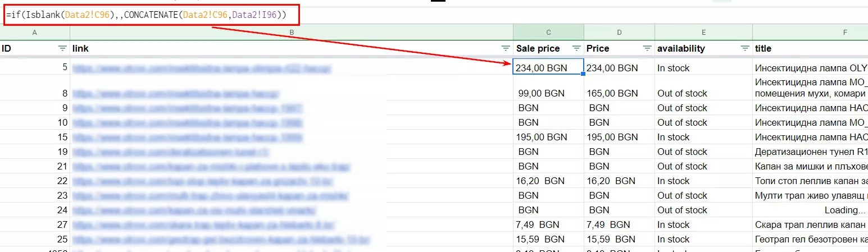Select the 'ID' header cell
Viewport: 868px width, 252px height.
(x=35, y=49)
